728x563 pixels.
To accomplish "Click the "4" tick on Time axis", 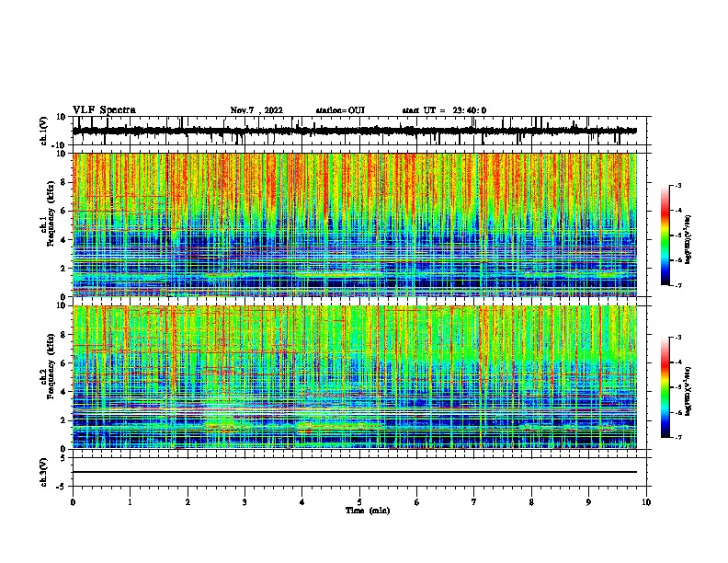I will [302, 502].
